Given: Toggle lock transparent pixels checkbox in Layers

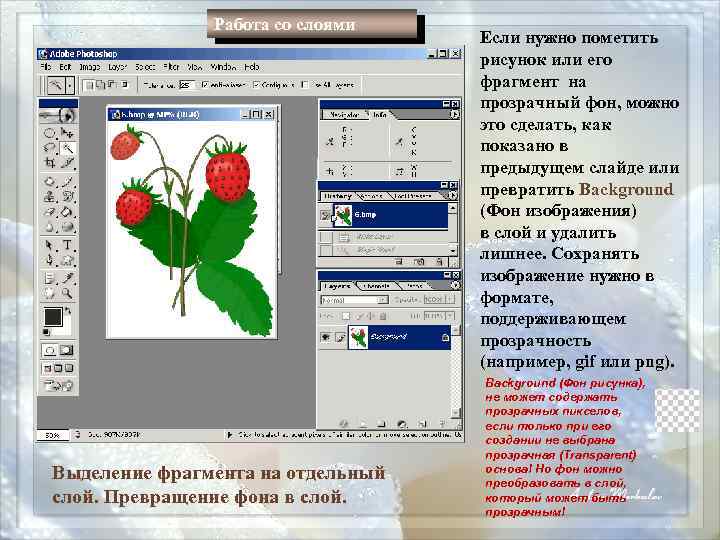Looking at the screenshot, I should point(345,316).
